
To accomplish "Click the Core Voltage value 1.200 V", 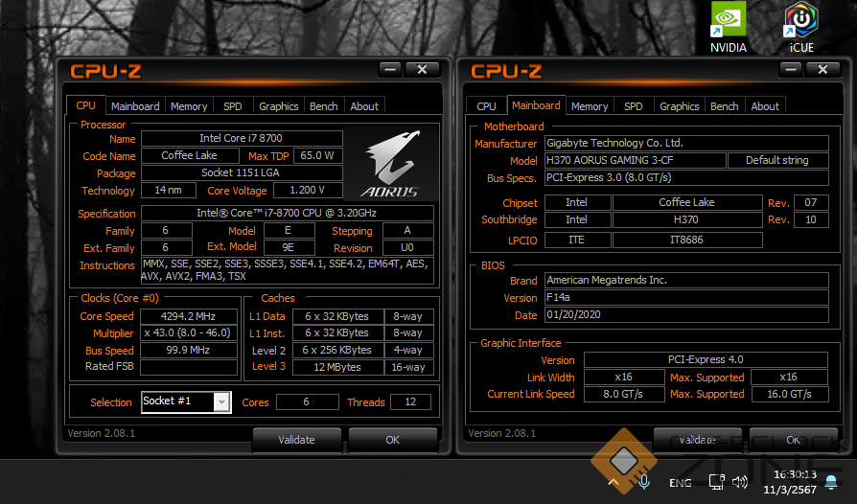I will 308,190.
